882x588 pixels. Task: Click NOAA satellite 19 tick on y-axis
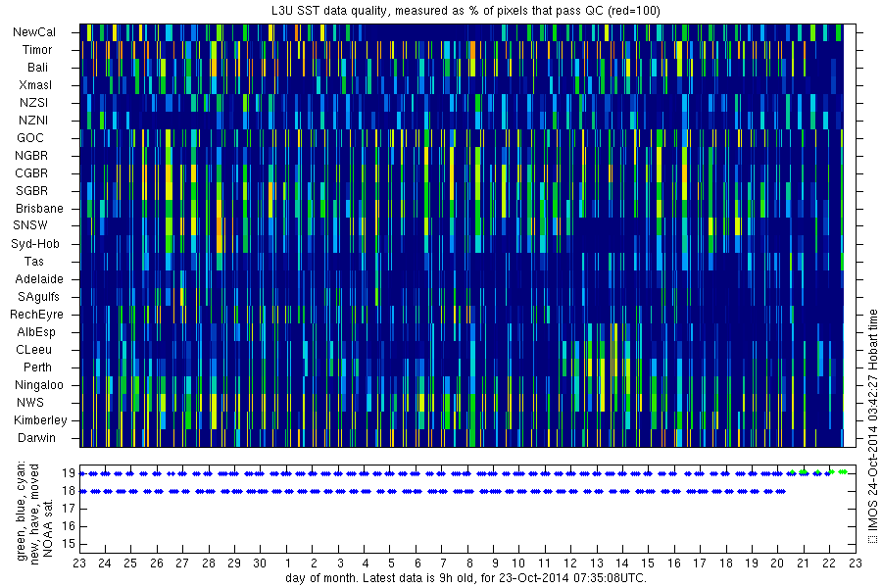(x=69, y=473)
